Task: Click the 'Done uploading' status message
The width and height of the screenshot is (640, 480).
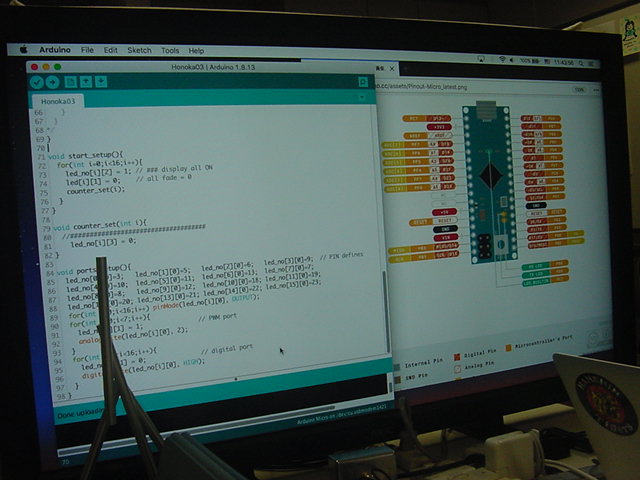Action: pos(80,413)
